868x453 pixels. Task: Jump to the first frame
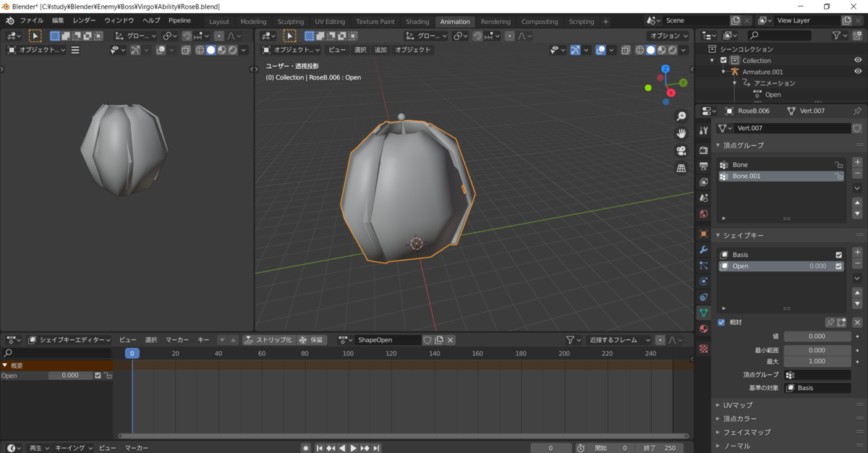(x=319, y=448)
